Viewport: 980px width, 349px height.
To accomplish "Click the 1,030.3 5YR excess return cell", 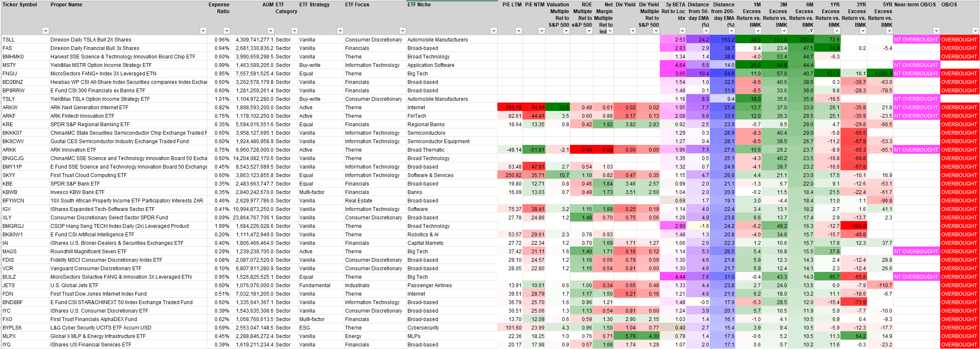I will click(x=880, y=74).
